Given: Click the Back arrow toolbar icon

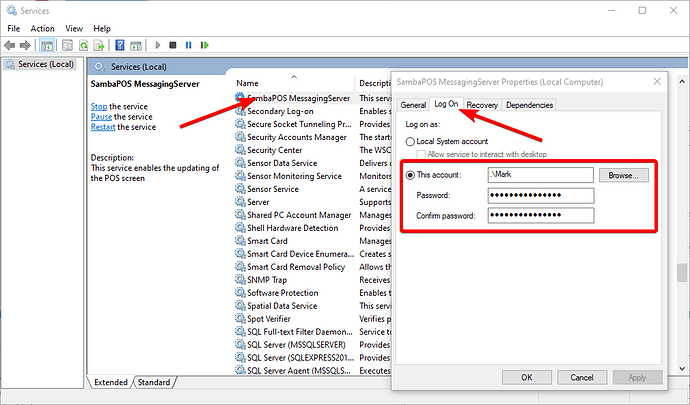Looking at the screenshot, I should pyautogui.click(x=9, y=45).
